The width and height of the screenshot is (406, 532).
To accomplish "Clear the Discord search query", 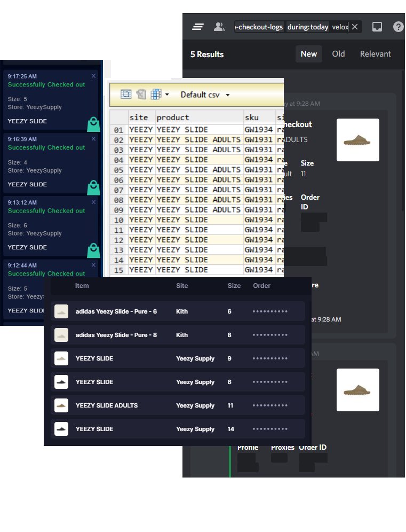I will pyautogui.click(x=354, y=27).
